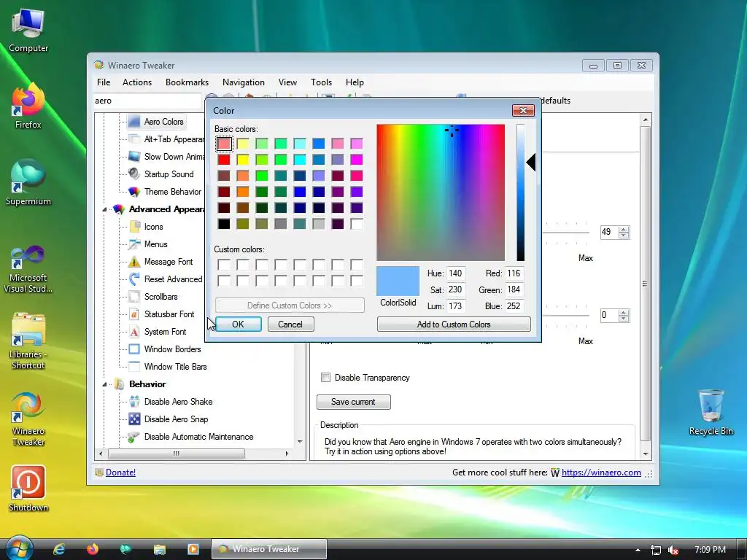Increase the value in the 49 spinner
Screen dimensions: 747x560
[x=624, y=229]
